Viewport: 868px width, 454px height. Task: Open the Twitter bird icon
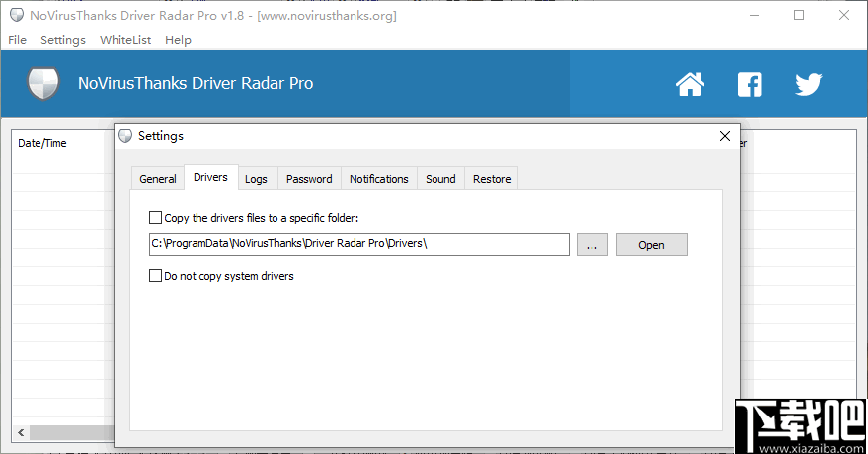pyautogui.click(x=808, y=84)
